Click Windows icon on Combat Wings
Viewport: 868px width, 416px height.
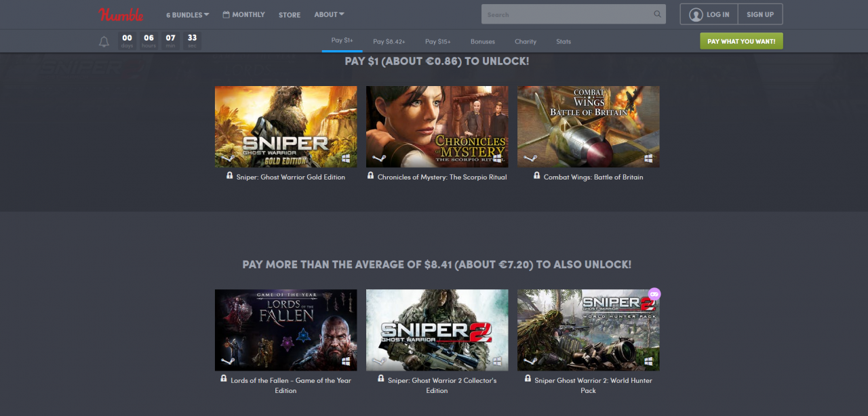point(648,159)
